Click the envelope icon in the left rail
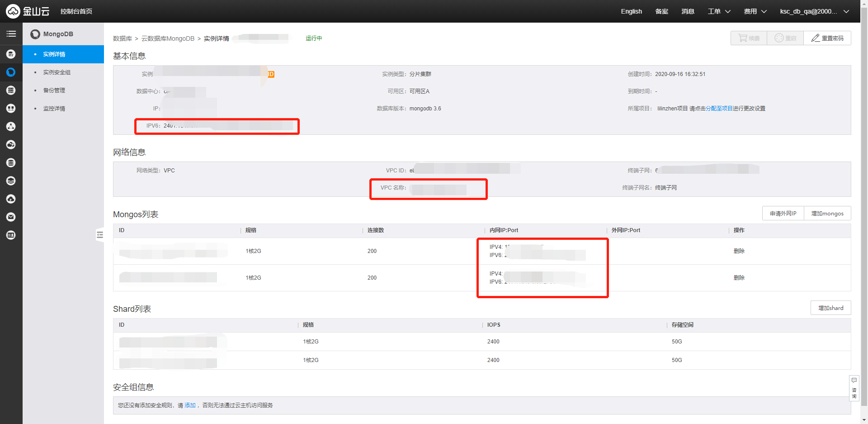This screenshot has height=424, width=868. [x=11, y=217]
